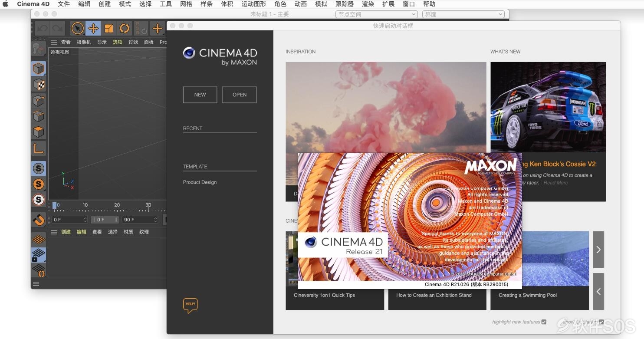Open the 显示 viewport menu
The image size is (644, 339).
(x=102, y=42)
